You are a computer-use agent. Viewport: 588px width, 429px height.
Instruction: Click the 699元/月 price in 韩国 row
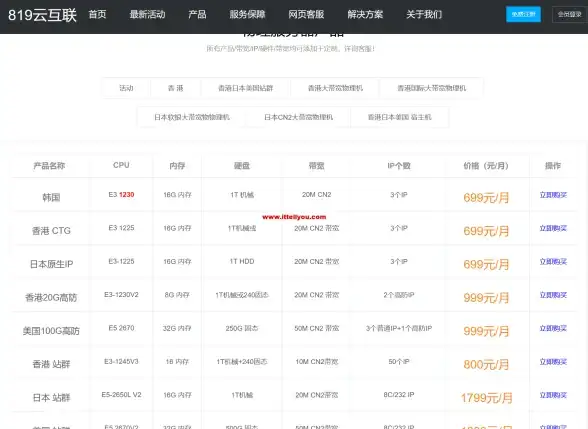tap(486, 198)
